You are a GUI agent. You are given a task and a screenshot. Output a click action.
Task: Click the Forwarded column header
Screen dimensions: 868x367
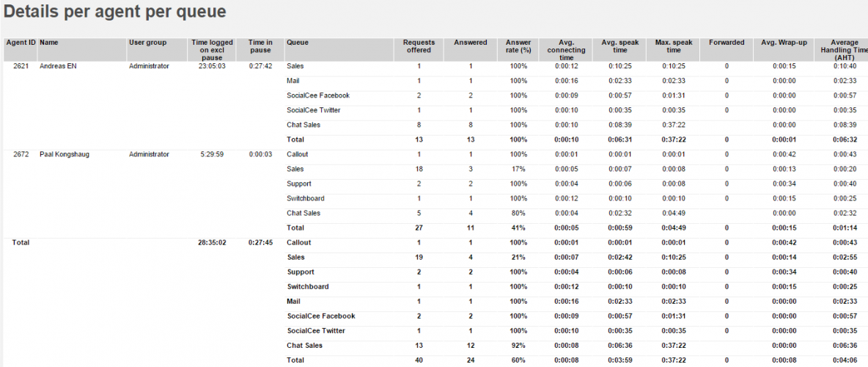tap(727, 43)
